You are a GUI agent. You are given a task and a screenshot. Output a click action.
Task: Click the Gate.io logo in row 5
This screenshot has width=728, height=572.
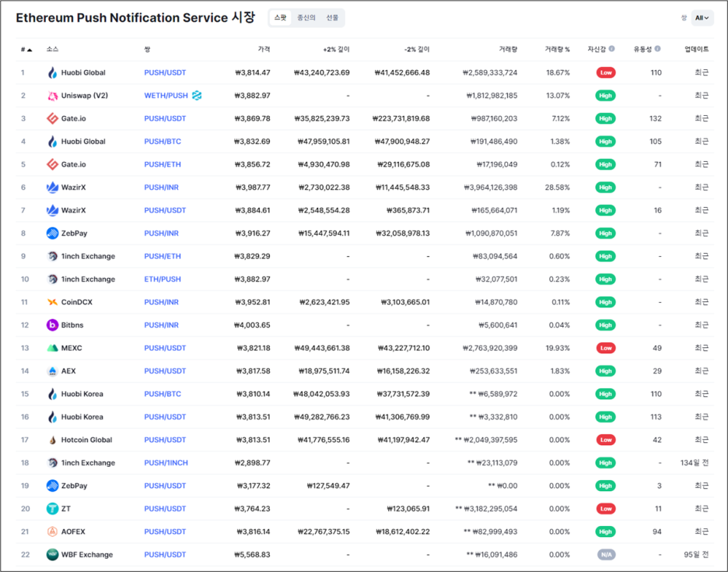(x=52, y=164)
